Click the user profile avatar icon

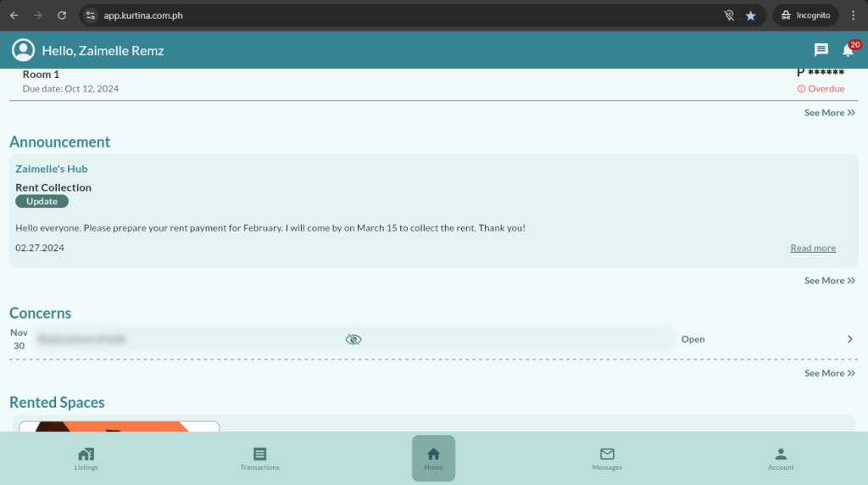click(x=23, y=51)
